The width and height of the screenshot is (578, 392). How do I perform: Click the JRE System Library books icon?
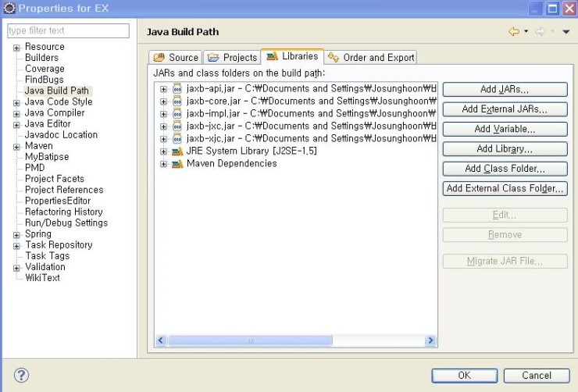(177, 151)
